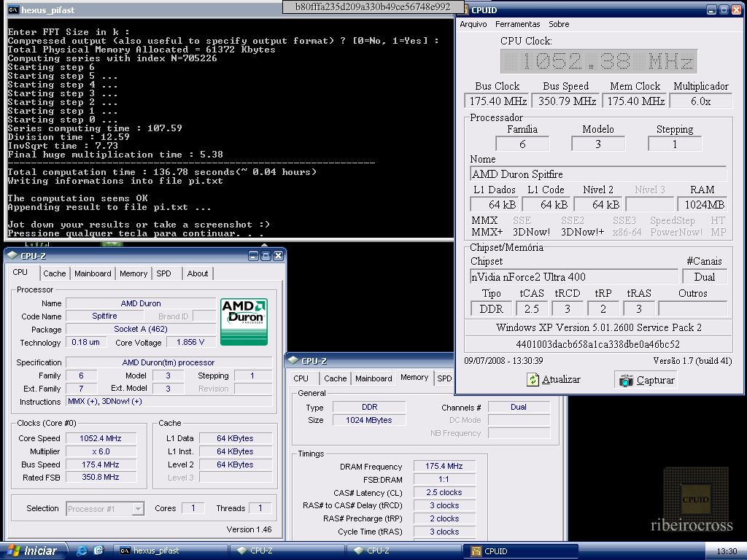Minimize the left CPU-Z window
This screenshot has width=747, height=560.
click(x=253, y=256)
